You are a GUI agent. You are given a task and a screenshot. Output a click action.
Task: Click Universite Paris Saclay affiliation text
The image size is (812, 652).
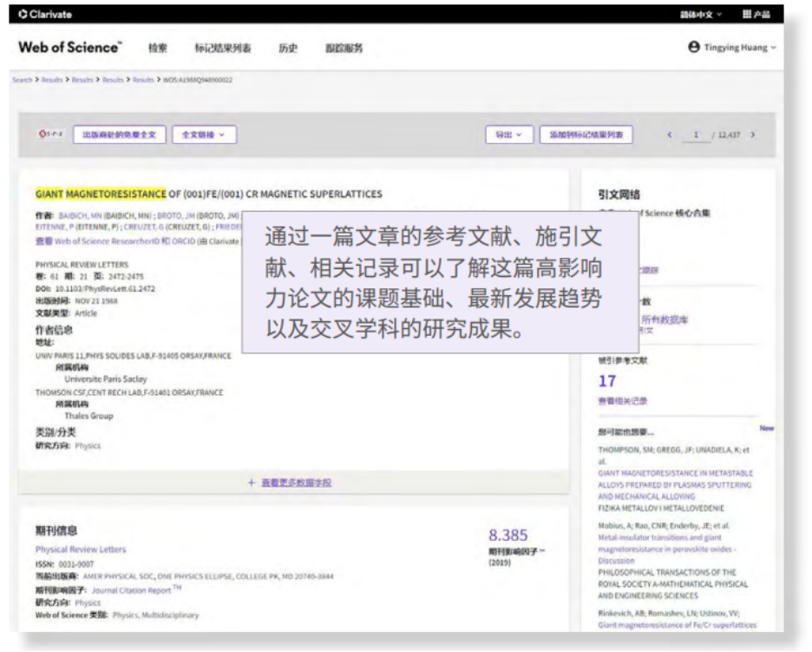click(106, 379)
